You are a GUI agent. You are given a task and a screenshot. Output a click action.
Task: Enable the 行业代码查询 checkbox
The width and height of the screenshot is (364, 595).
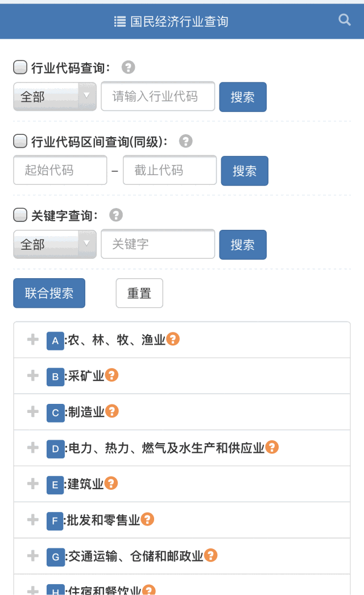[20, 67]
